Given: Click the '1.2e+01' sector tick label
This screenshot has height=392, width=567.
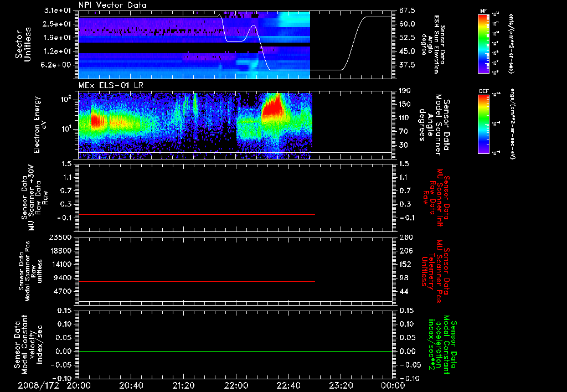Looking at the screenshot, I should 58,51.
